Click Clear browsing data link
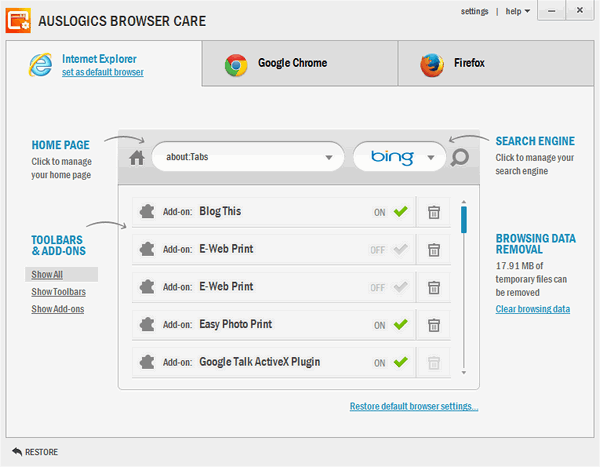 click(x=533, y=309)
